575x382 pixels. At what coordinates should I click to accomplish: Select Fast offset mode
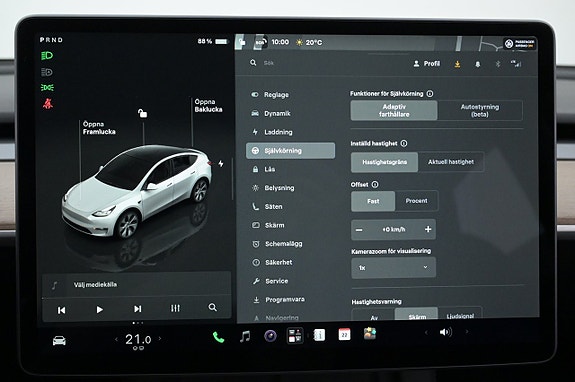tap(373, 201)
